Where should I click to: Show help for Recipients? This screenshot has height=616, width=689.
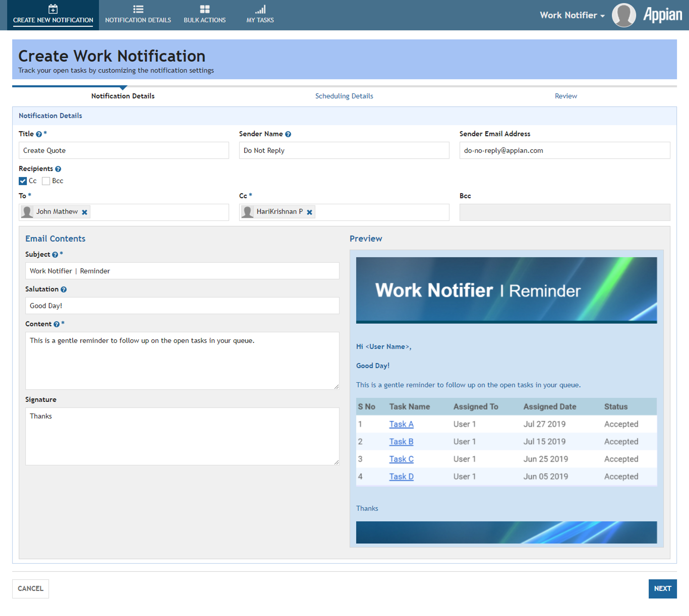coord(58,169)
